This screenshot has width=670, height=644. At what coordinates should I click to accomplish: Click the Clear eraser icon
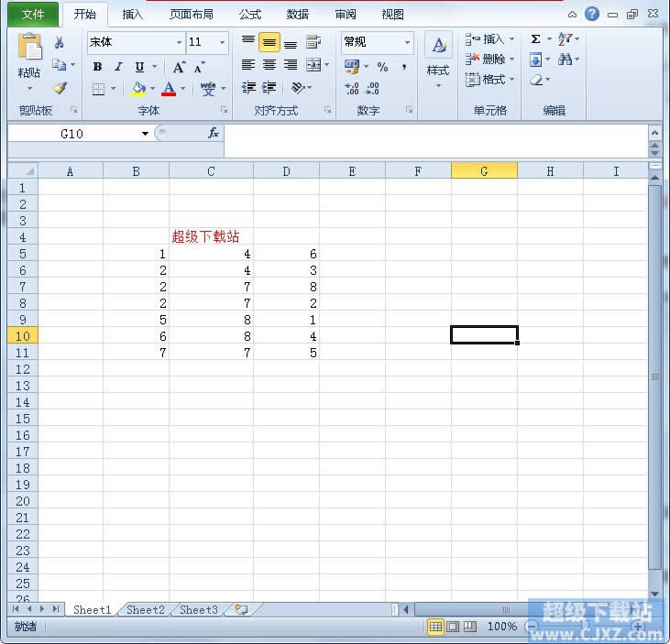tap(536, 80)
